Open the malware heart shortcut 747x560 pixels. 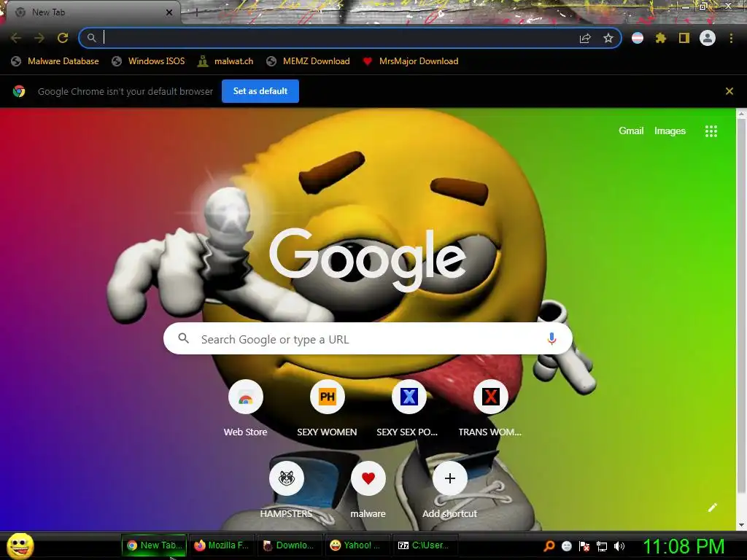pos(368,491)
